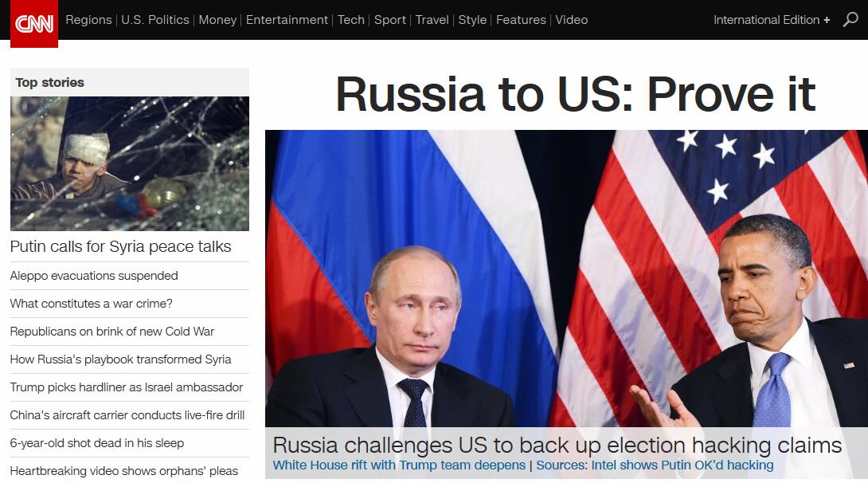The width and height of the screenshot is (868, 483).
Task: Open 'What constitutes a war crime?' link
Action: 92,304
